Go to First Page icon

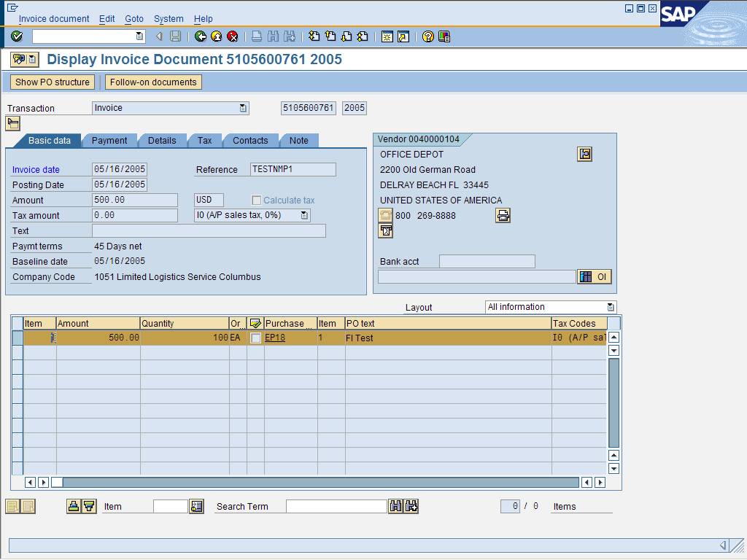[x=314, y=36]
